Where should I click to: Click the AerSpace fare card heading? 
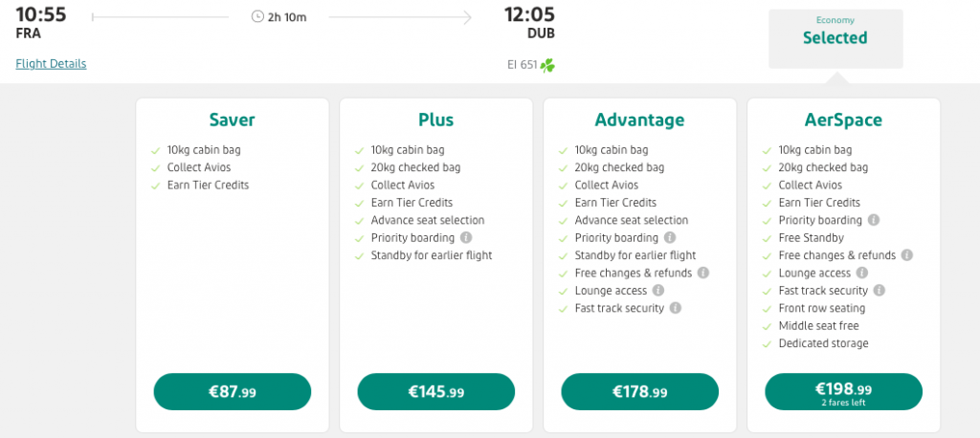point(843,120)
